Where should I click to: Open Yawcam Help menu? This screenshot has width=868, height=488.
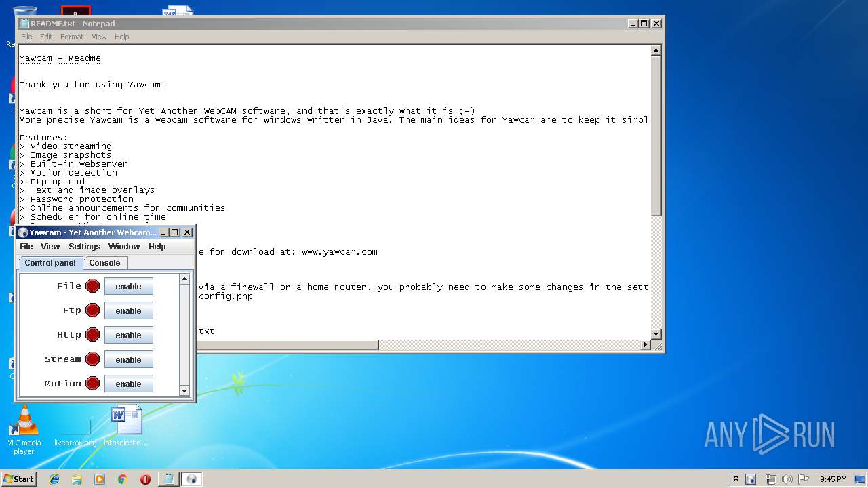pyautogui.click(x=157, y=247)
